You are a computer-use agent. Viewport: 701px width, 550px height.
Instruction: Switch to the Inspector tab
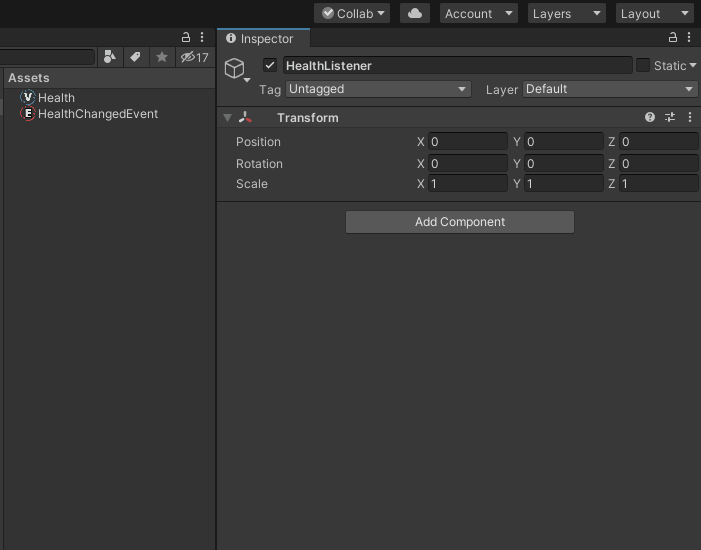pyautogui.click(x=263, y=38)
